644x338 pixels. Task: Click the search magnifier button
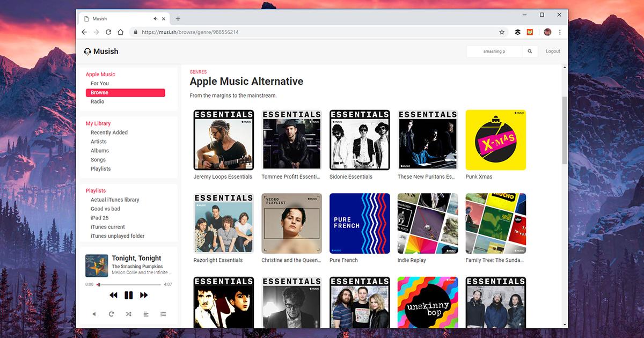(530, 52)
